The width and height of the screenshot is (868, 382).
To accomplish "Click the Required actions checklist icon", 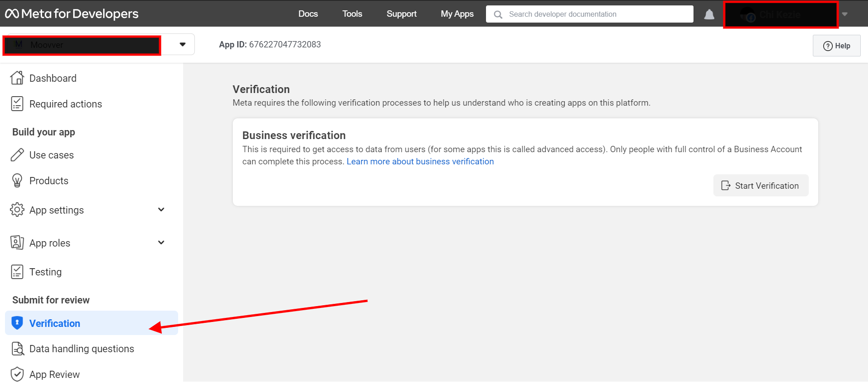I will click(17, 104).
